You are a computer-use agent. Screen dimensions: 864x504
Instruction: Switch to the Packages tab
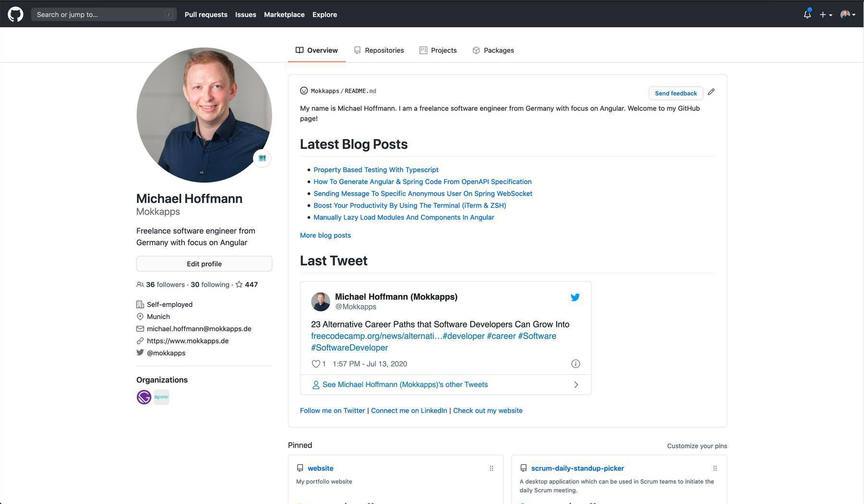pyautogui.click(x=493, y=50)
